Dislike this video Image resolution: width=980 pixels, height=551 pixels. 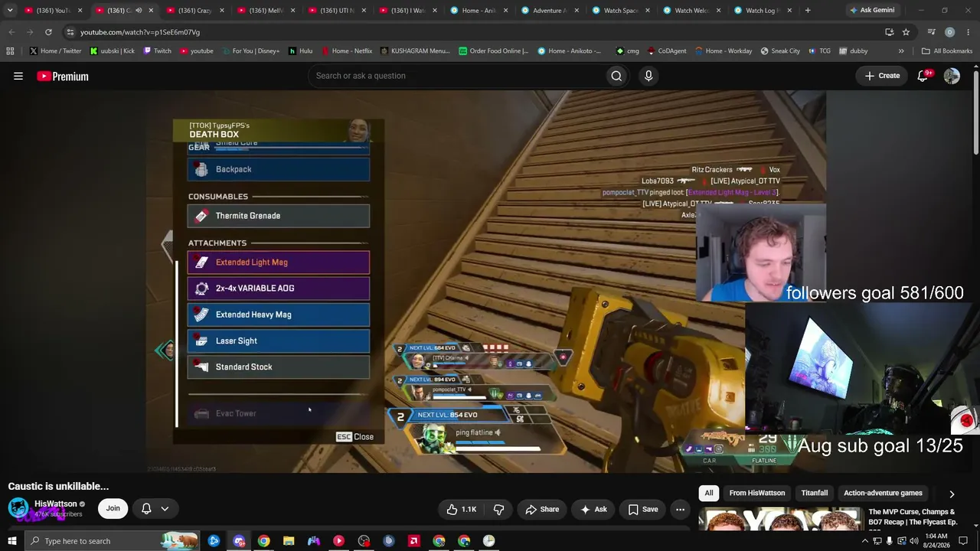498,509
